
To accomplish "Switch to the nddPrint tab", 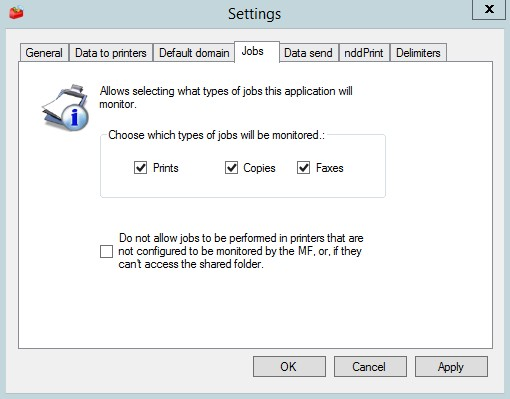I will tap(364, 53).
